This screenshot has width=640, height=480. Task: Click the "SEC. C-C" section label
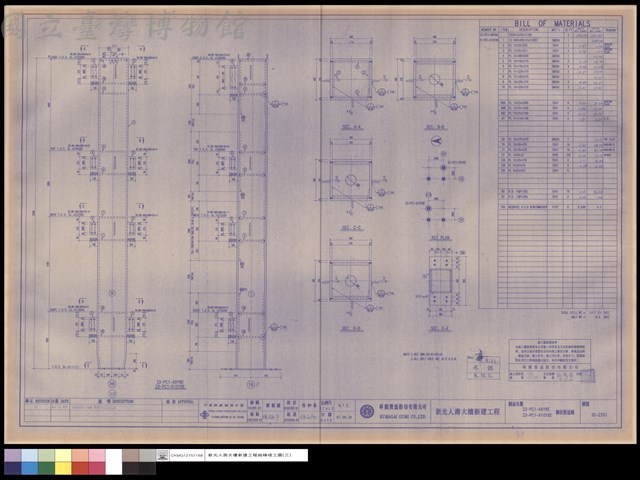pos(351,228)
